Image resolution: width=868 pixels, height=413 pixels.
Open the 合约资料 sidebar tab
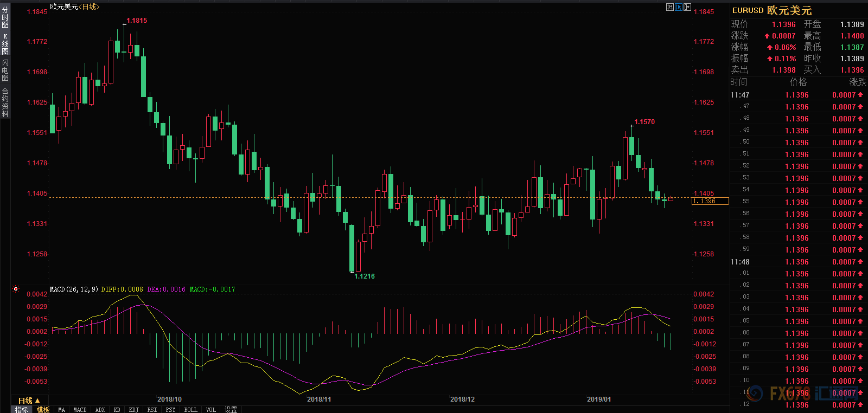pyautogui.click(x=5, y=102)
